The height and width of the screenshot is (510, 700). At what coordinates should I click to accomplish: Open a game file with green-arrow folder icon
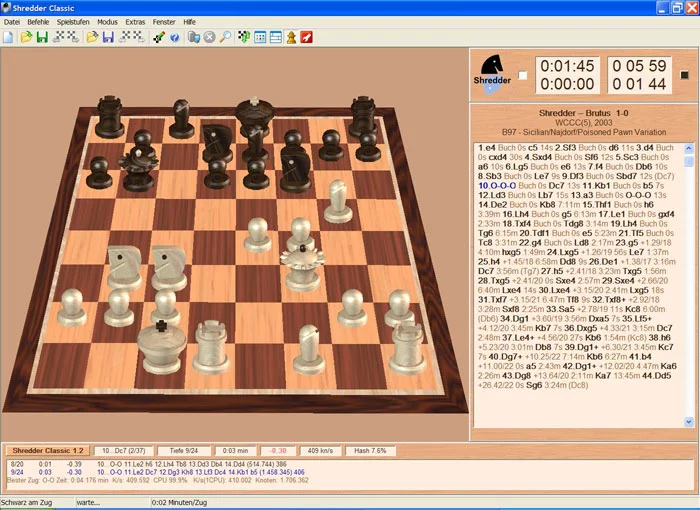tap(26, 37)
